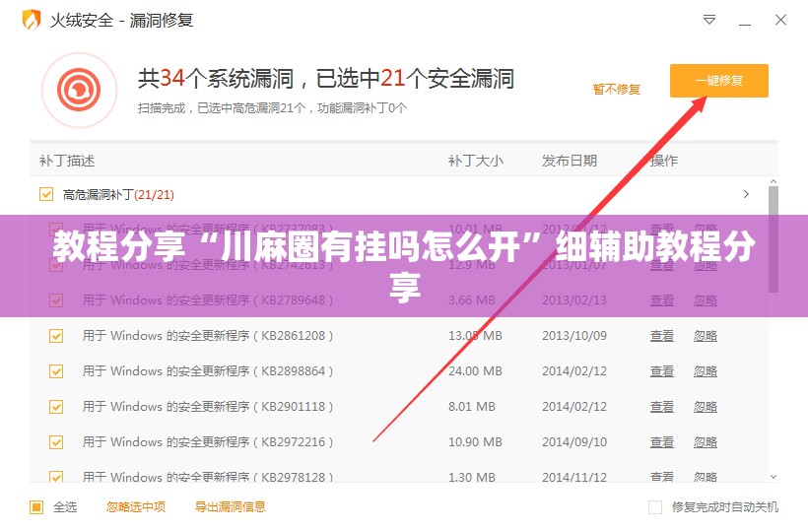
Task: Click the 导出漏洞信息 link
Action: point(231,507)
